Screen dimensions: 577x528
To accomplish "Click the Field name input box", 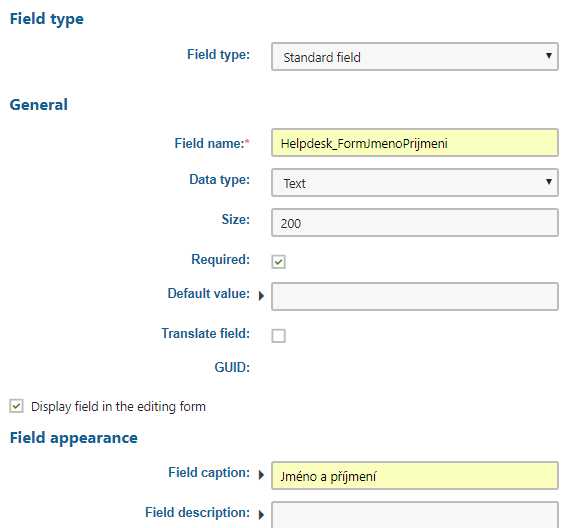I will click(x=415, y=142).
